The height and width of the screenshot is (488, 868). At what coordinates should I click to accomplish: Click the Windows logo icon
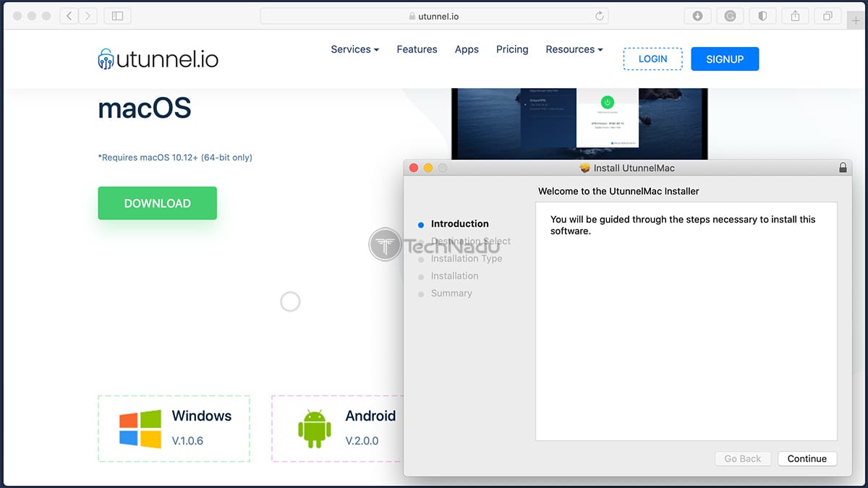click(x=140, y=429)
